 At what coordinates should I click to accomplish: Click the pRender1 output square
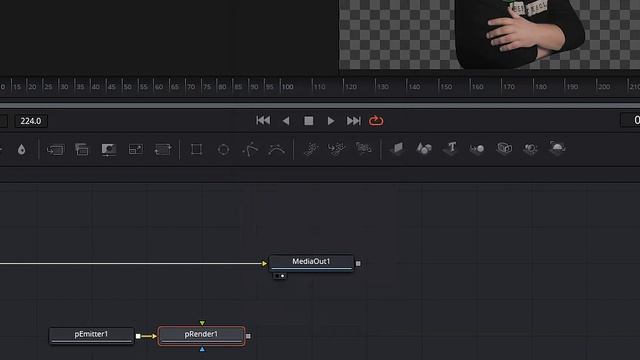(248, 336)
